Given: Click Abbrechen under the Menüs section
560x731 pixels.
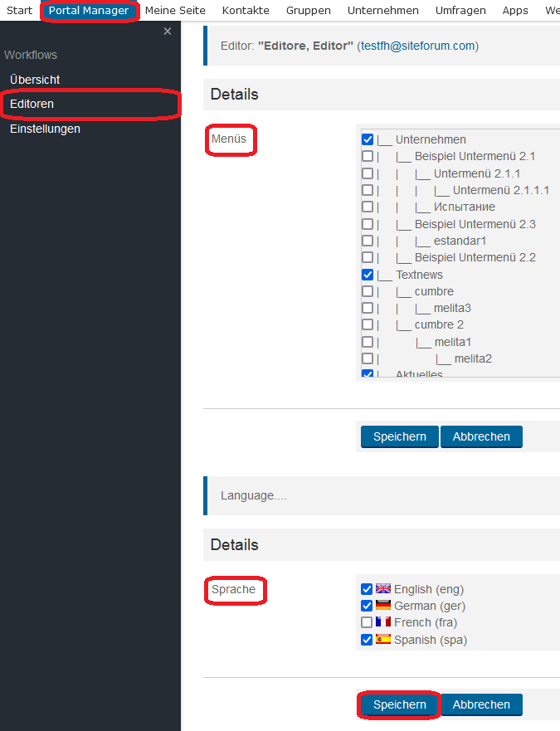Looking at the screenshot, I should point(481,436).
